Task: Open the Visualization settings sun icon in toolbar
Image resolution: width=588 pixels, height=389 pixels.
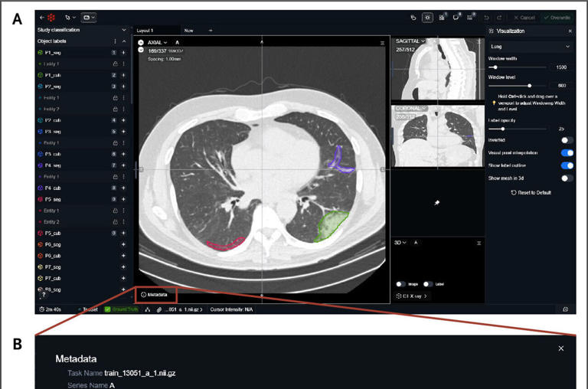Action: [427, 18]
